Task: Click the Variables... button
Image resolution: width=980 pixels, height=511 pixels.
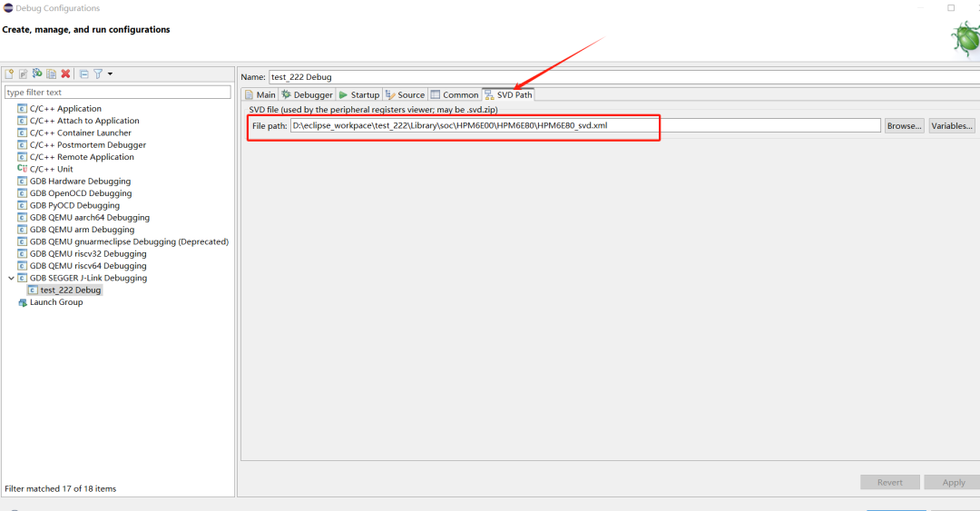Action: point(952,126)
